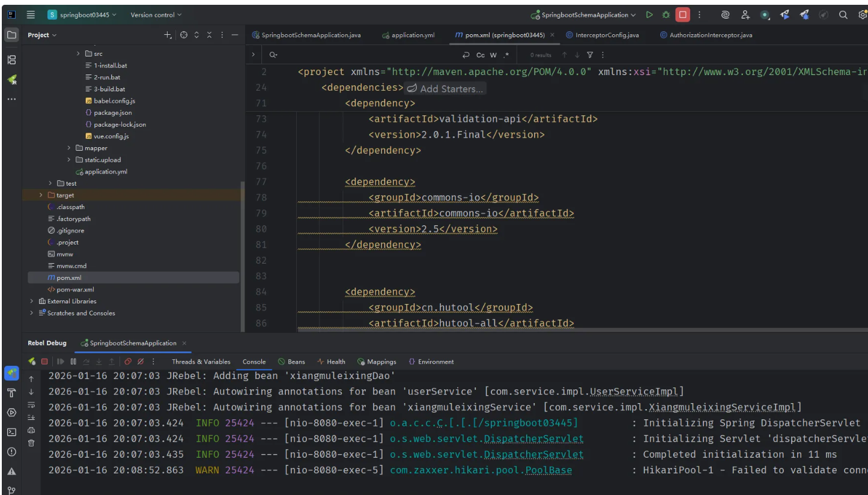Stop the running SpringbootSchemaApplication
Viewport: 868px width, 495px height.
tap(682, 14)
